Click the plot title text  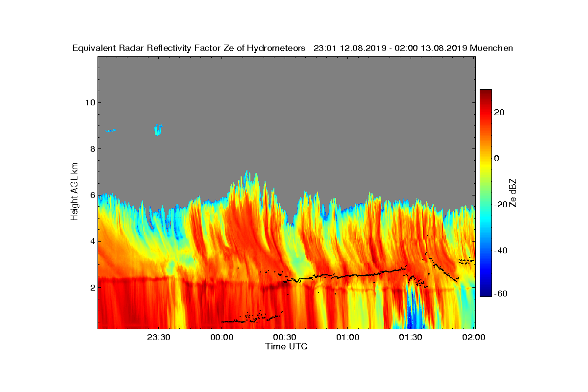click(x=293, y=48)
